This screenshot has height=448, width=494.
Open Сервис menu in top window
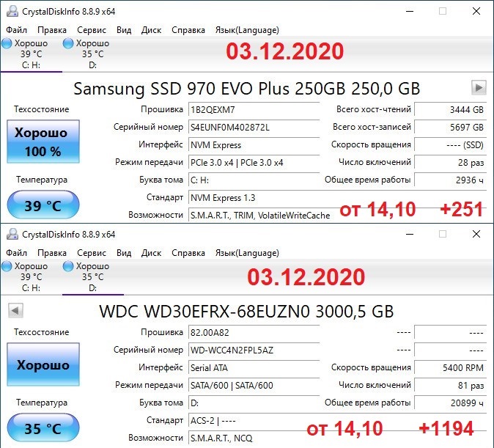click(x=92, y=30)
